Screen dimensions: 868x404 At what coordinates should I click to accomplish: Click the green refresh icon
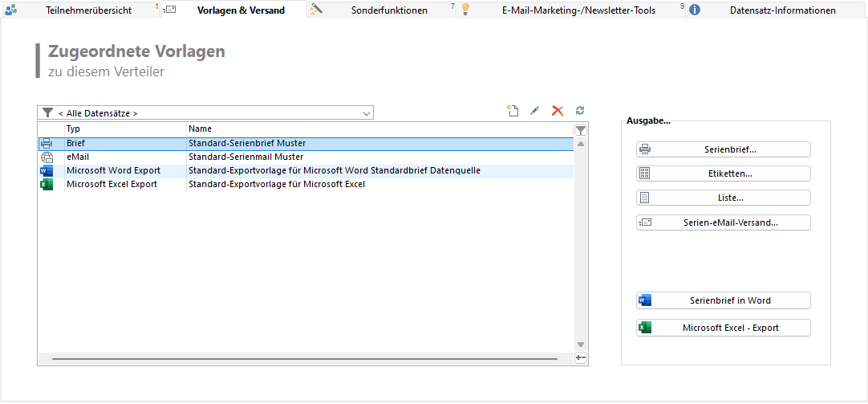pyautogui.click(x=580, y=112)
